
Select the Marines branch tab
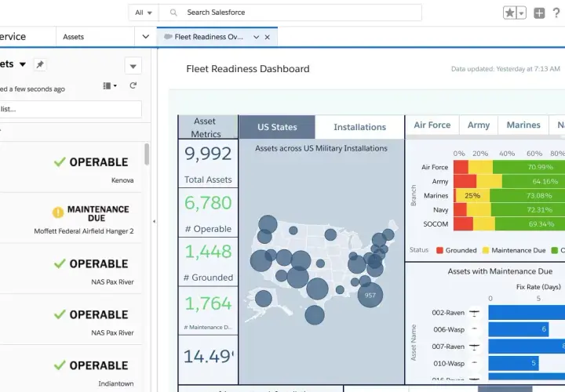tap(523, 125)
